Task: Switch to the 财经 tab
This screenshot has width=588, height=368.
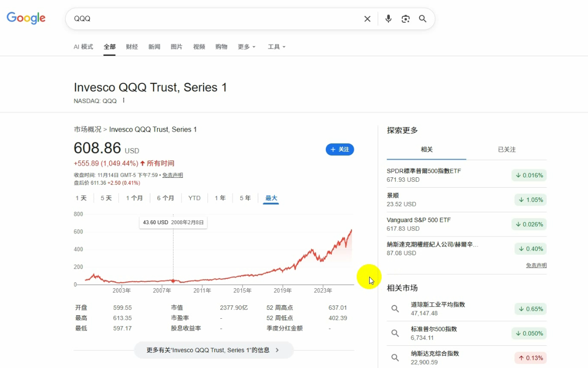Action: click(x=132, y=47)
